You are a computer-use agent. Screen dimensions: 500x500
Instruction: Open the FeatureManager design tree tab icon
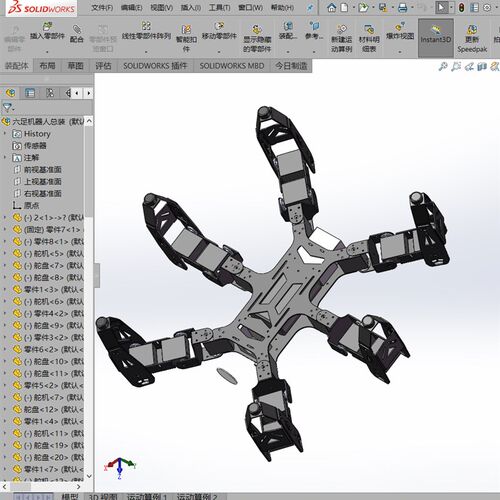click(10, 93)
